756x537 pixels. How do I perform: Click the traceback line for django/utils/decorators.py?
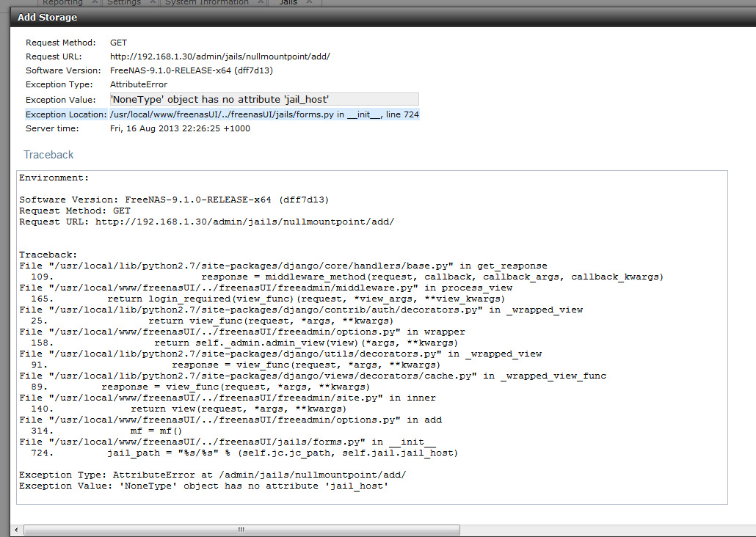coord(280,354)
